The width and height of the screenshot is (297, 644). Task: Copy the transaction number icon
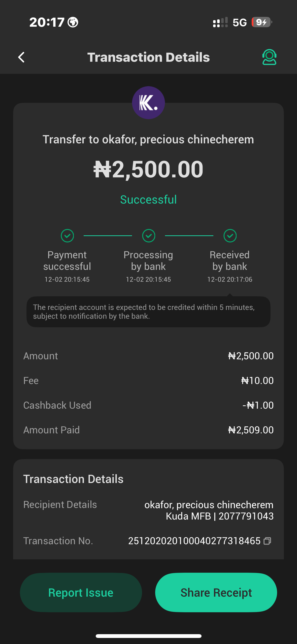click(x=267, y=541)
